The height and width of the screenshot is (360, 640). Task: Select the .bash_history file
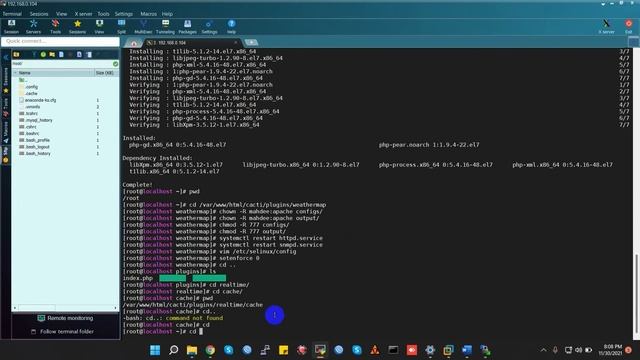click(35, 153)
